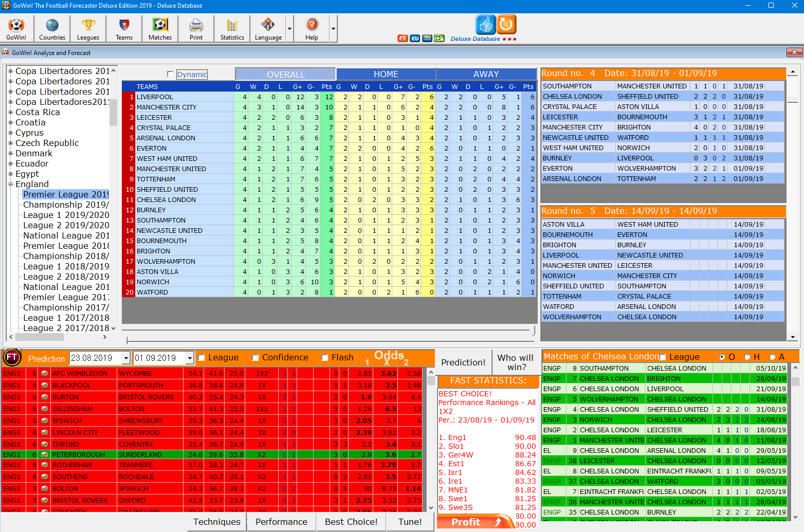Open the GoWin! toolbar button

(x=16, y=29)
